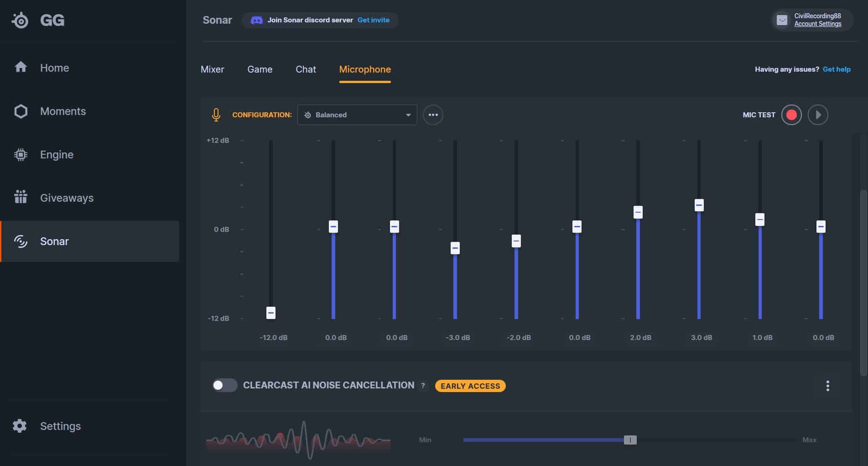Open configuration more options ellipsis button
This screenshot has height=466, width=868.
point(433,115)
